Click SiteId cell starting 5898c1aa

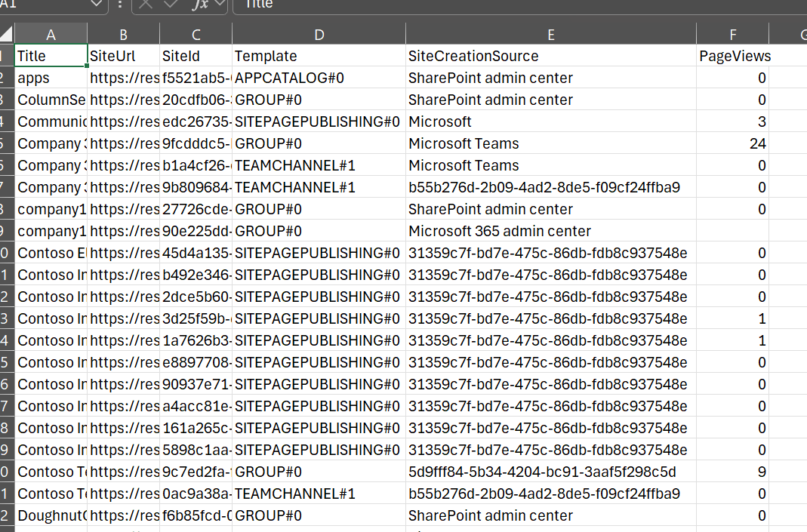pyautogui.click(x=196, y=450)
